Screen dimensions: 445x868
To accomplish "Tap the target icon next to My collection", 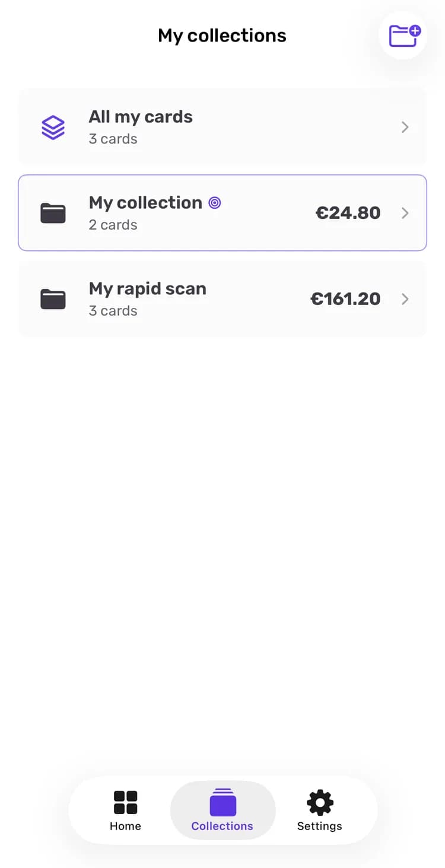I will tap(215, 203).
